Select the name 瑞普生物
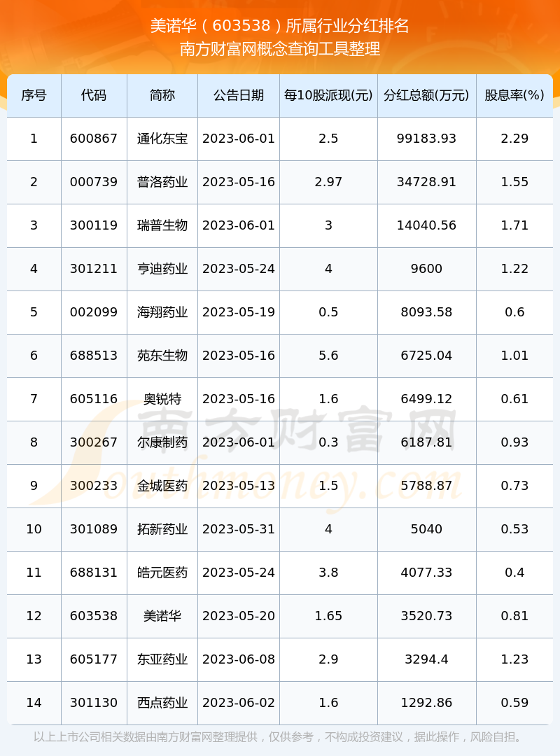Viewport: 560px width, 756px height. coord(162,225)
